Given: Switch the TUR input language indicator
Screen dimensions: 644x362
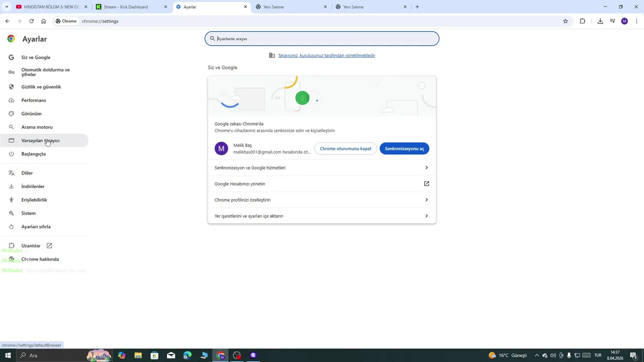Looking at the screenshot, I should (598, 355).
